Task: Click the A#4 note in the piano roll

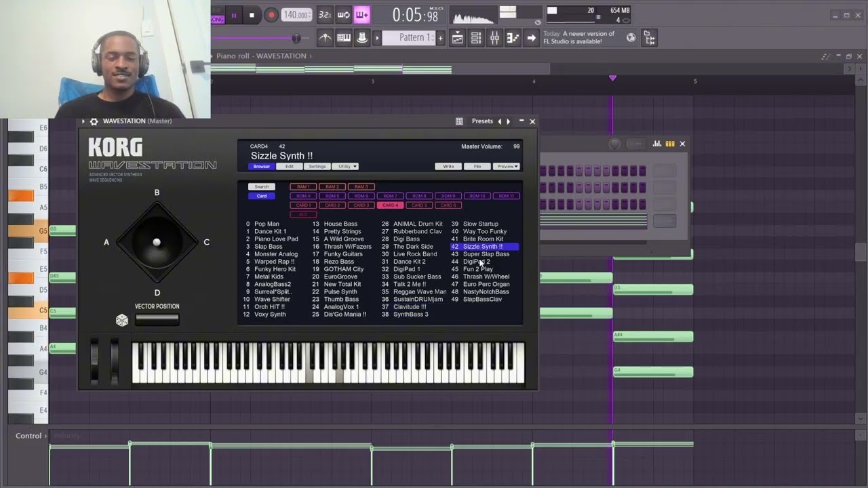Action: 653,336
